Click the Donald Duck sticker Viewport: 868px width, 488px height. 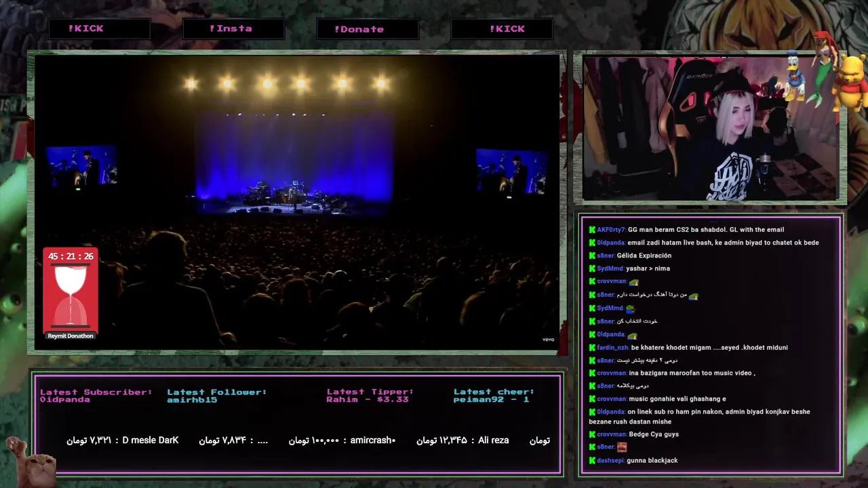[793, 75]
